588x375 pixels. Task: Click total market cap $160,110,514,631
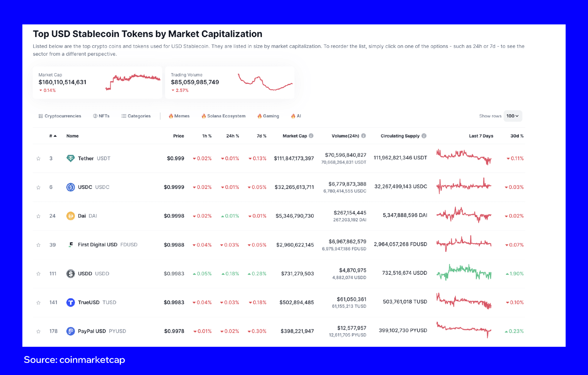(63, 82)
